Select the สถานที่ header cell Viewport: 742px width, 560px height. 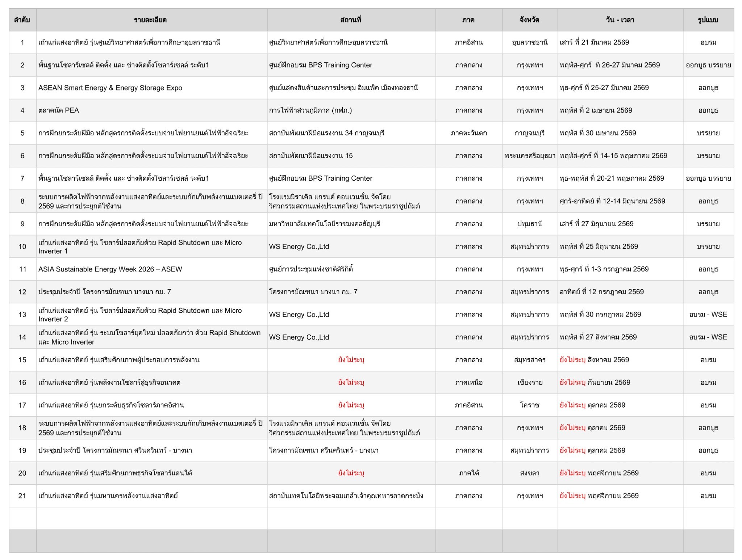(351, 20)
